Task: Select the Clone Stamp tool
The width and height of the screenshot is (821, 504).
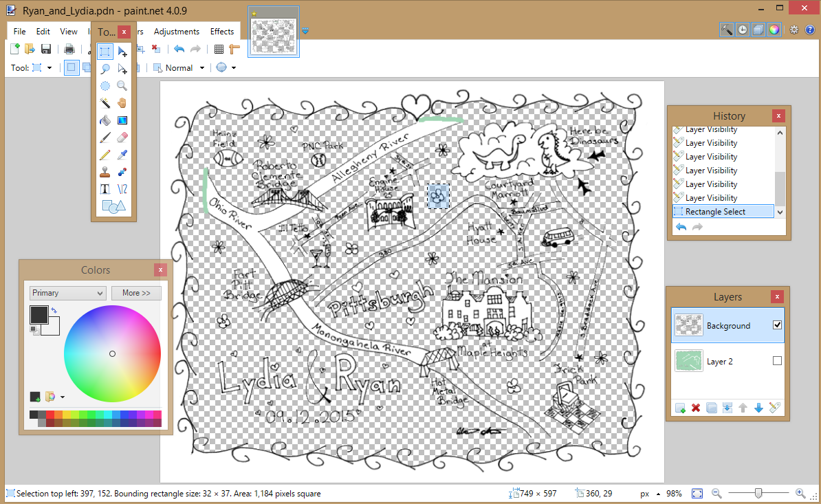Action: pyautogui.click(x=105, y=171)
